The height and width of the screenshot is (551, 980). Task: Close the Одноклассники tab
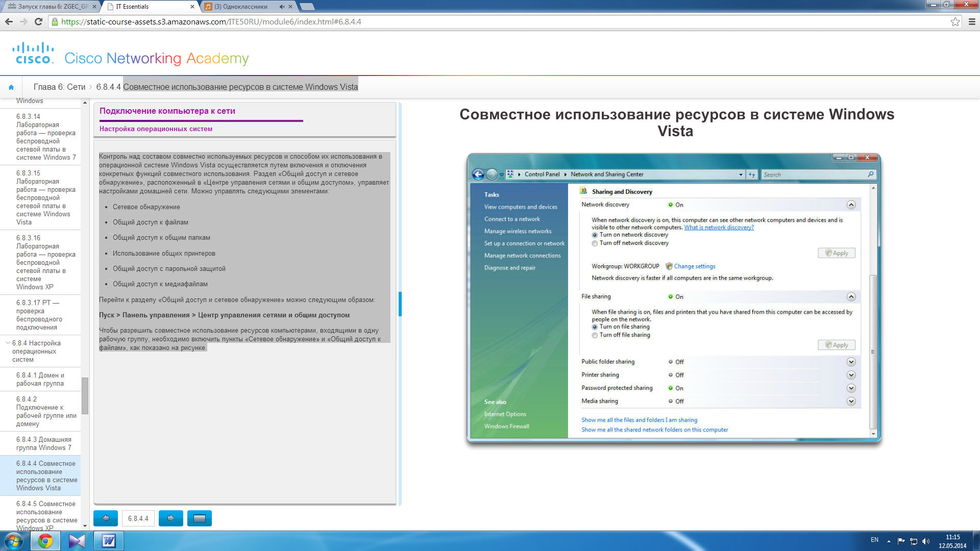[290, 7]
